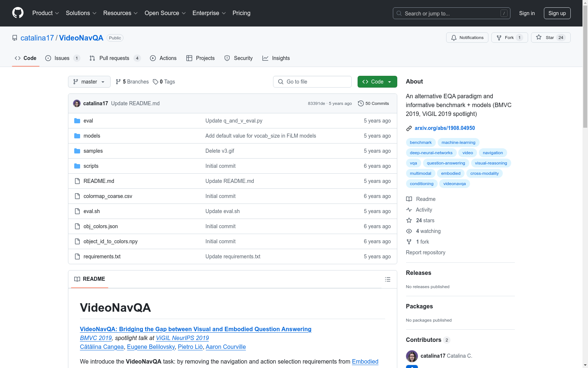Click the Report repository link
This screenshot has height=368, width=588.
tap(426, 252)
